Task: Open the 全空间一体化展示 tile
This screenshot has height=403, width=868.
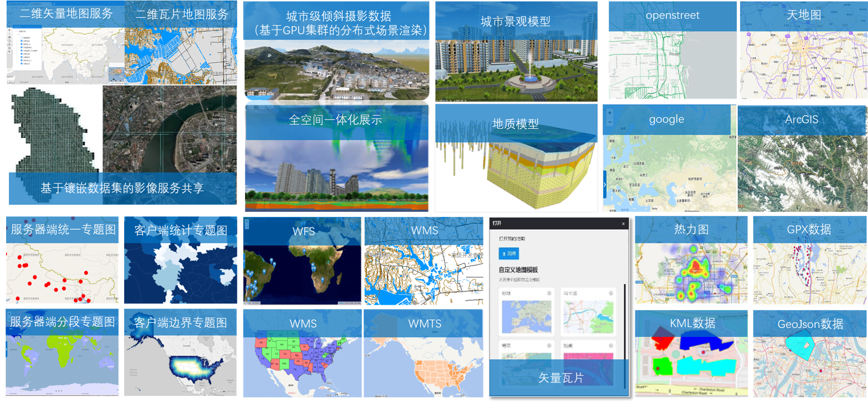Action: click(337, 158)
